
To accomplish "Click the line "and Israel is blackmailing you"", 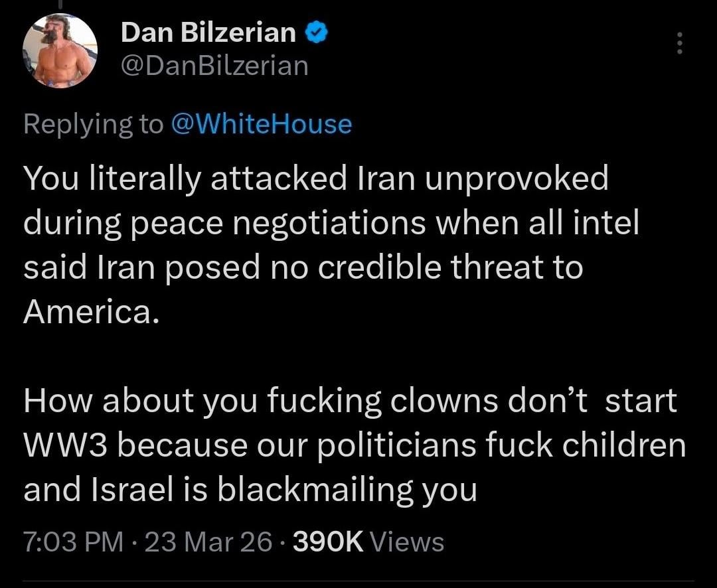I will click(250, 490).
